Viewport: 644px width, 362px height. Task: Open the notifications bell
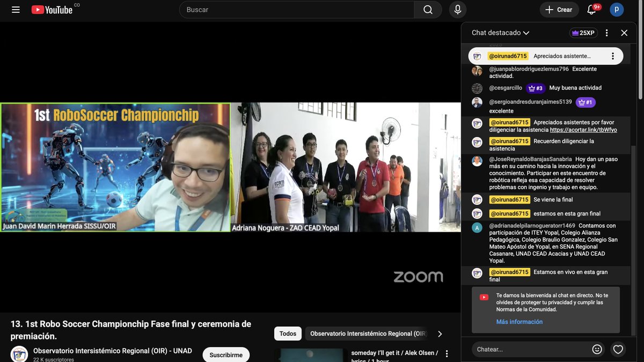pyautogui.click(x=592, y=10)
